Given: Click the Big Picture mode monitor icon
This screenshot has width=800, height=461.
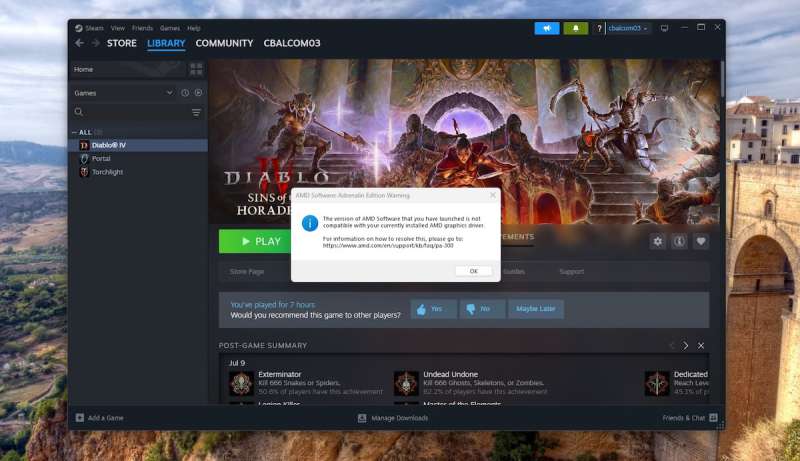Looking at the screenshot, I should pos(664,29).
